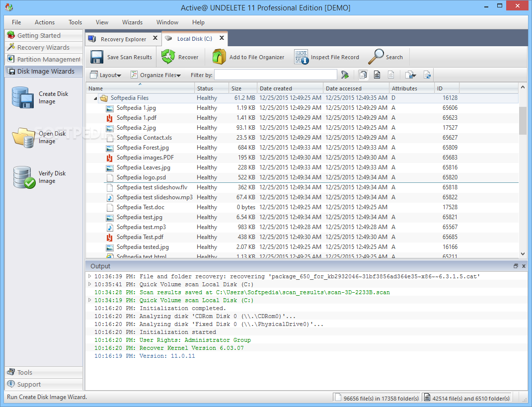The height and width of the screenshot is (407, 532).
Task: Click the Add to File Organizer icon
Action: pyautogui.click(x=219, y=57)
